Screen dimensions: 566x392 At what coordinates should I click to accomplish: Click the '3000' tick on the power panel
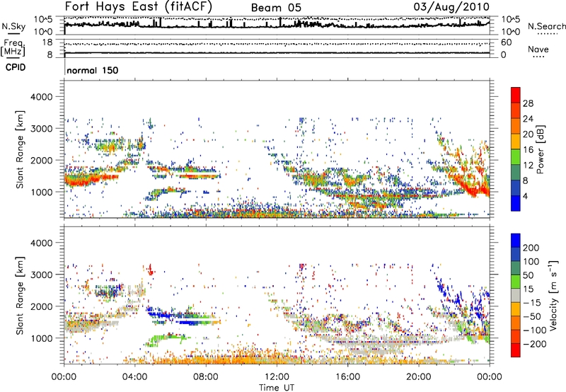click(41, 129)
